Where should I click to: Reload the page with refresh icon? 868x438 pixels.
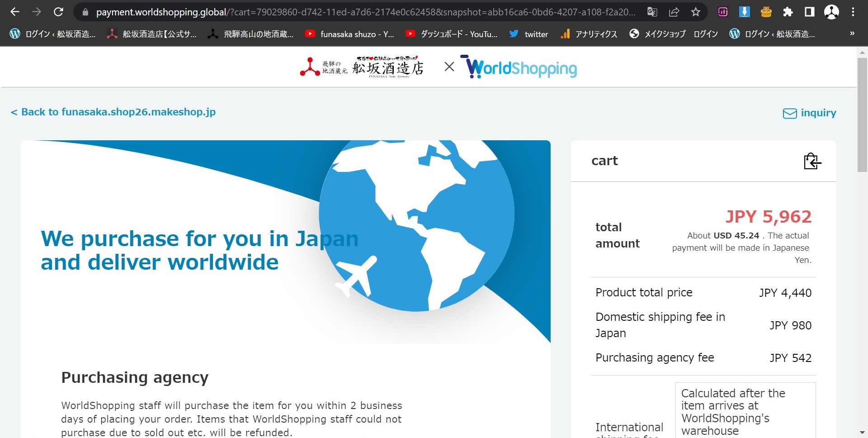tap(58, 12)
